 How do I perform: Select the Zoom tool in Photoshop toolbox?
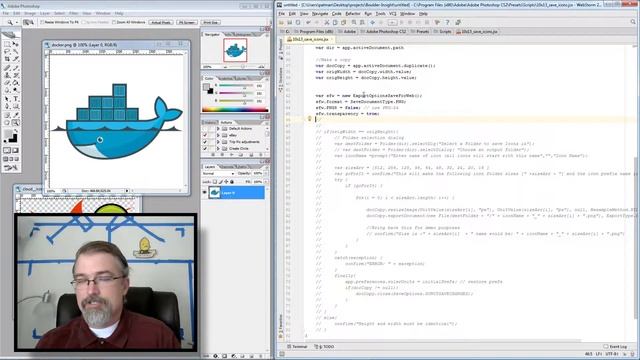(x=16, y=122)
